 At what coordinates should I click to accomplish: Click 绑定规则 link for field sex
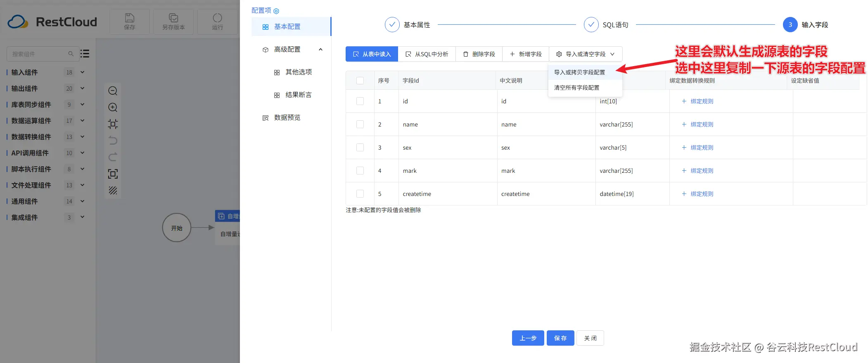click(702, 148)
